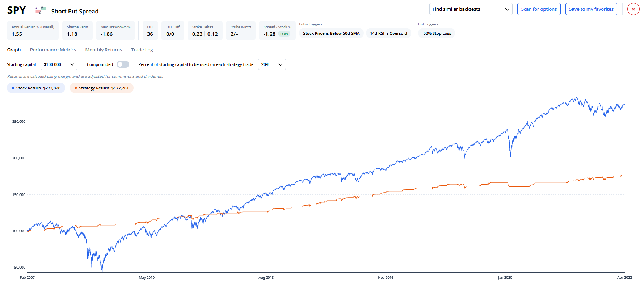Select the Graph tab

click(x=14, y=50)
